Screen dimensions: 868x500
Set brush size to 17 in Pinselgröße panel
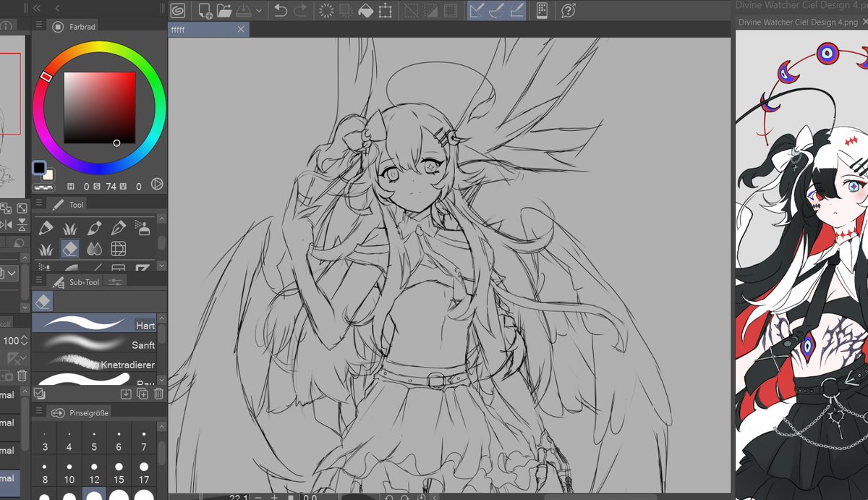tap(142, 473)
